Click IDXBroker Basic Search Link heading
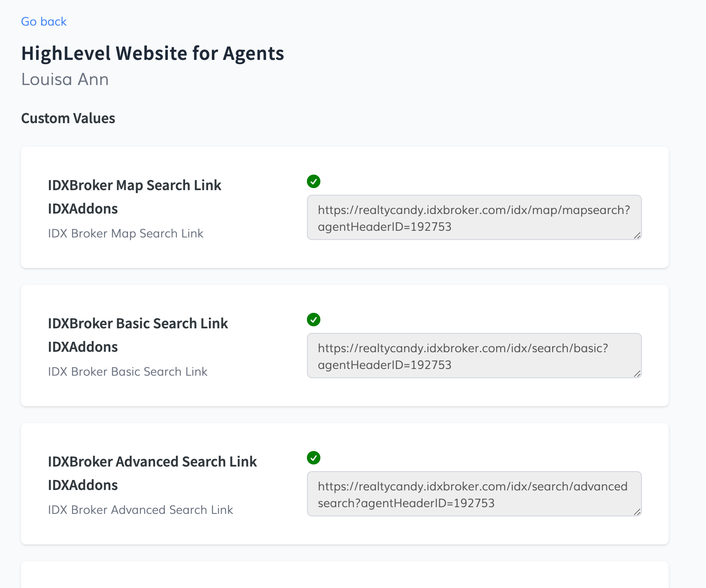 click(x=138, y=323)
